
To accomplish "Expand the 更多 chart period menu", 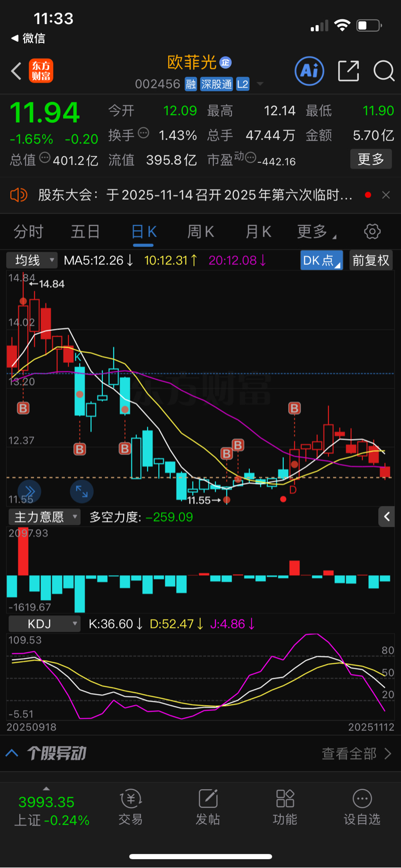I will (316, 231).
